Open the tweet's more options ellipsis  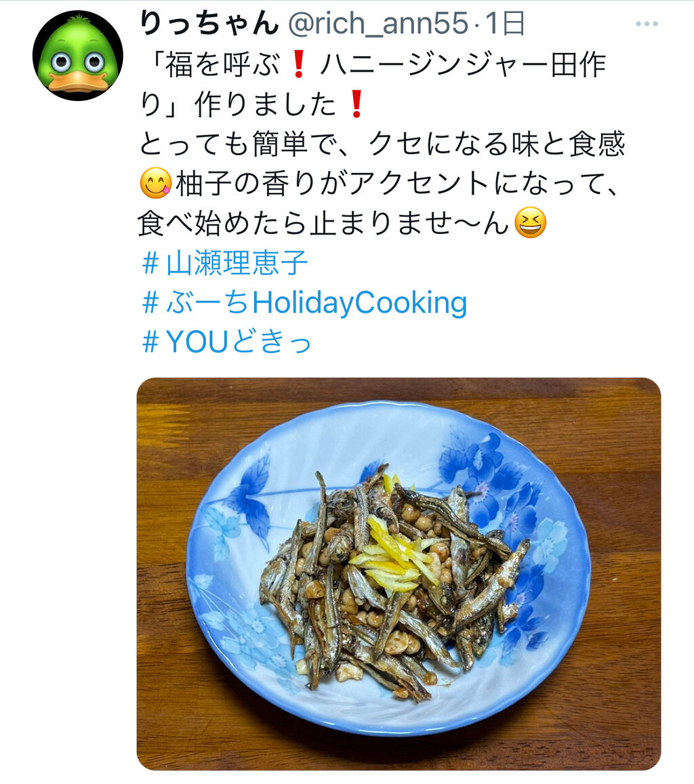click(x=647, y=24)
